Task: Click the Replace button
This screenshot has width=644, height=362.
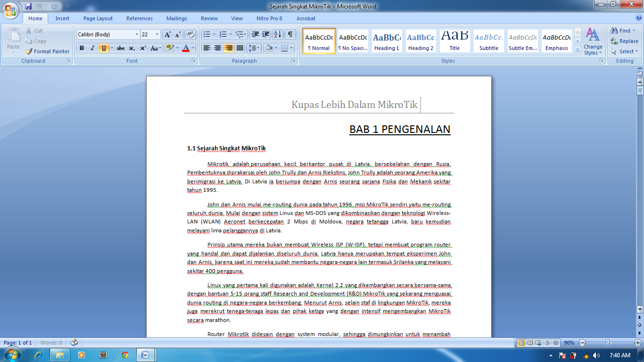Action: click(624, 41)
